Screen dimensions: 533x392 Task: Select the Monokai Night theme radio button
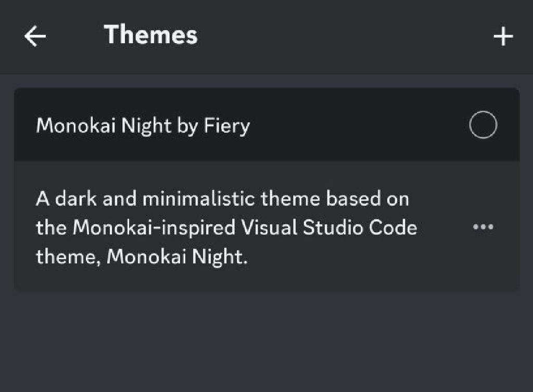pyautogui.click(x=483, y=125)
